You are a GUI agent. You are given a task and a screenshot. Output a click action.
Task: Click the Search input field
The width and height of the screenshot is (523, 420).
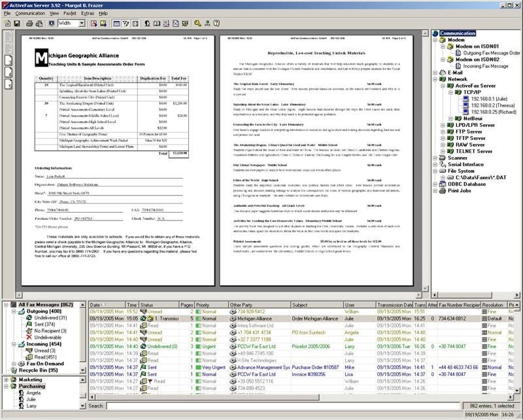pyautogui.click(x=283, y=406)
